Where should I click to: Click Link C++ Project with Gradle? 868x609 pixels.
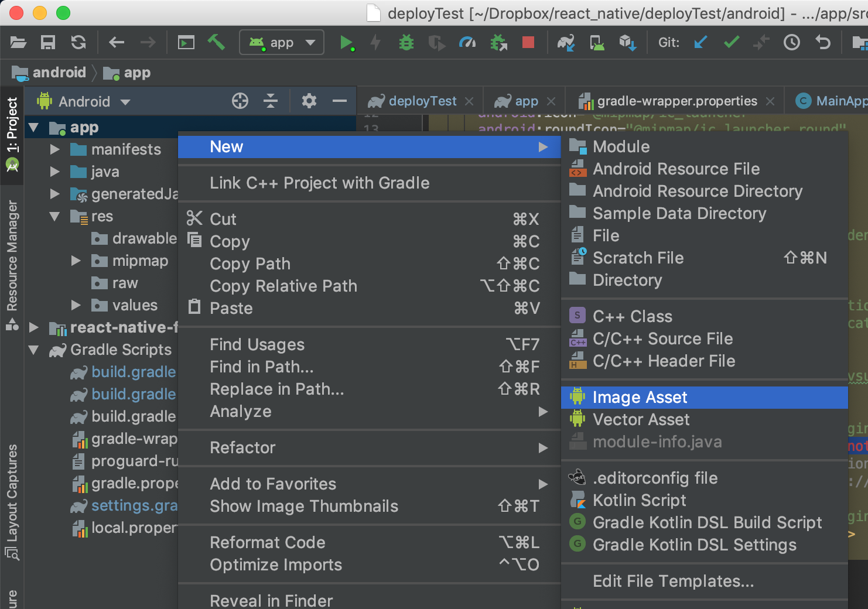click(x=369, y=183)
